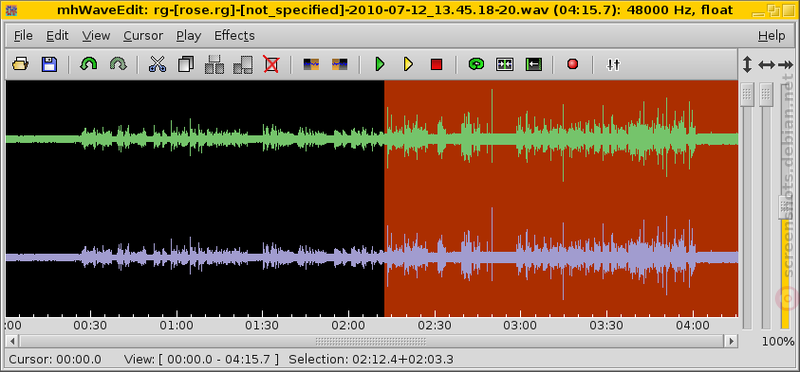Start playback with green play button
The height and width of the screenshot is (372, 800).
tap(380, 64)
